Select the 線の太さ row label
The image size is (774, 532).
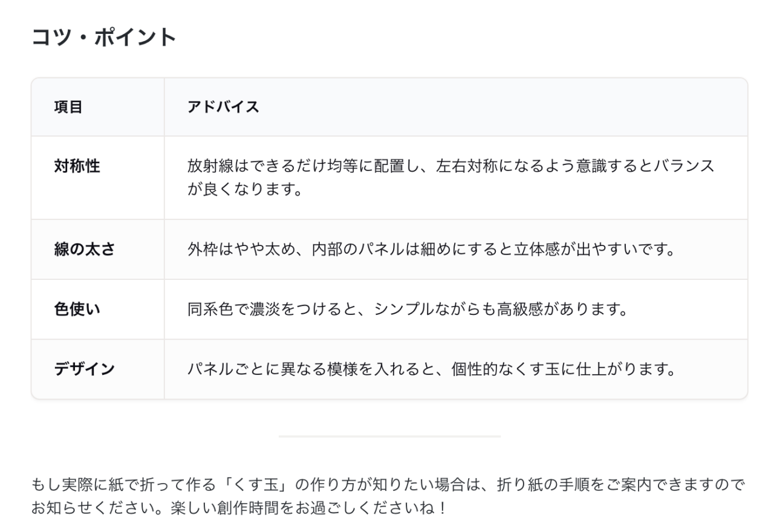point(84,249)
